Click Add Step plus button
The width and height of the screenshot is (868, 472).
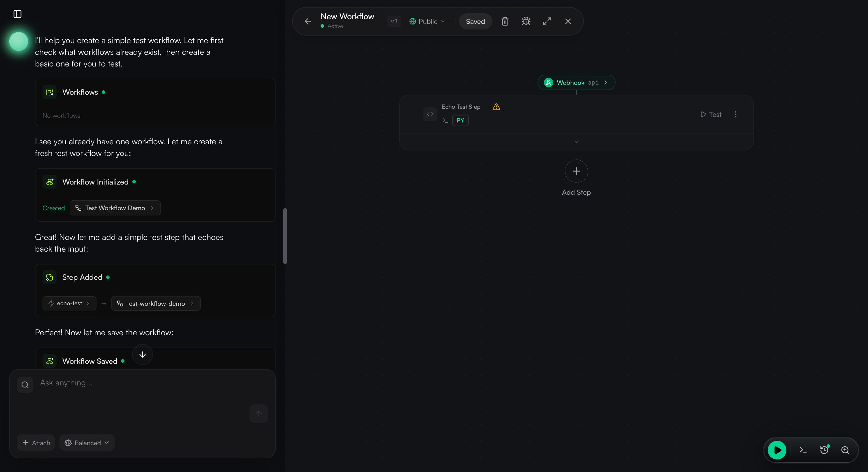tap(576, 171)
